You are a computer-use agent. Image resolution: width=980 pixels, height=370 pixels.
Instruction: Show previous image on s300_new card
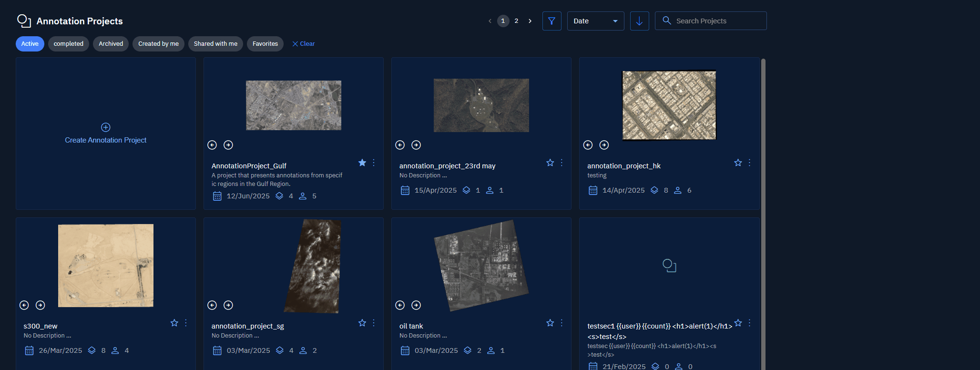coord(24,305)
